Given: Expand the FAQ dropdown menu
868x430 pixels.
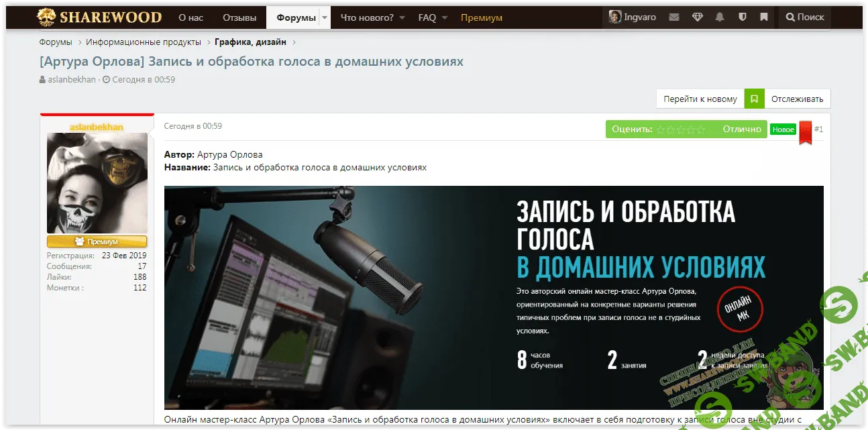Looking at the screenshot, I should coord(433,17).
